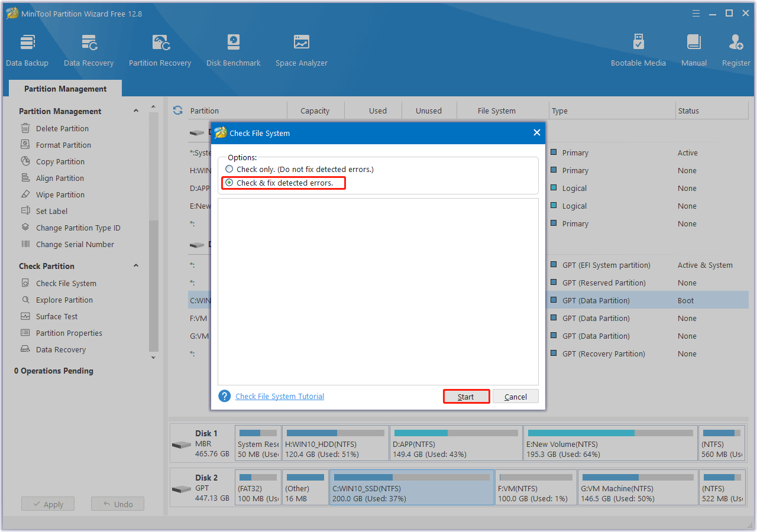The height and width of the screenshot is (532, 757).
Task: Click the sidebar scrollbar up arrow
Action: [x=154, y=107]
